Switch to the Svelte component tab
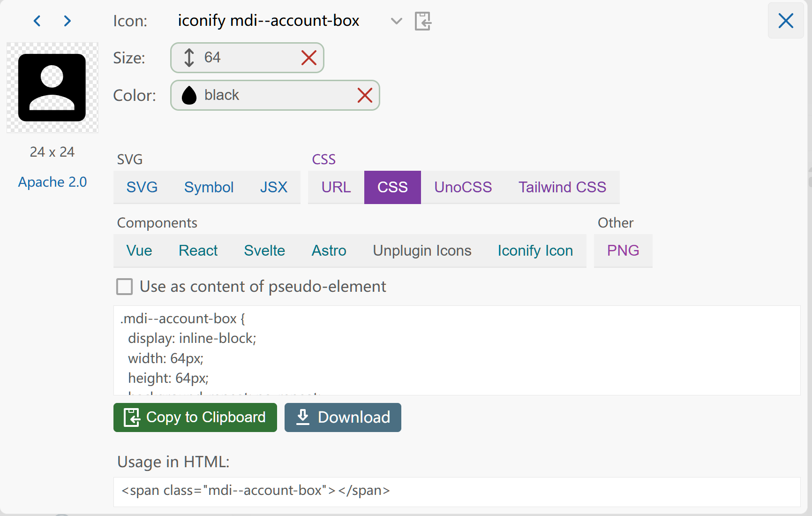 pyautogui.click(x=264, y=250)
